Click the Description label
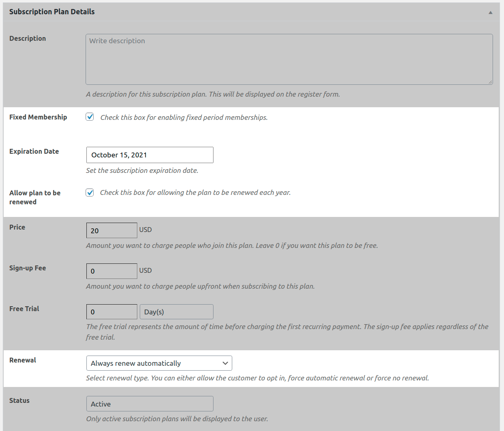 click(x=28, y=38)
